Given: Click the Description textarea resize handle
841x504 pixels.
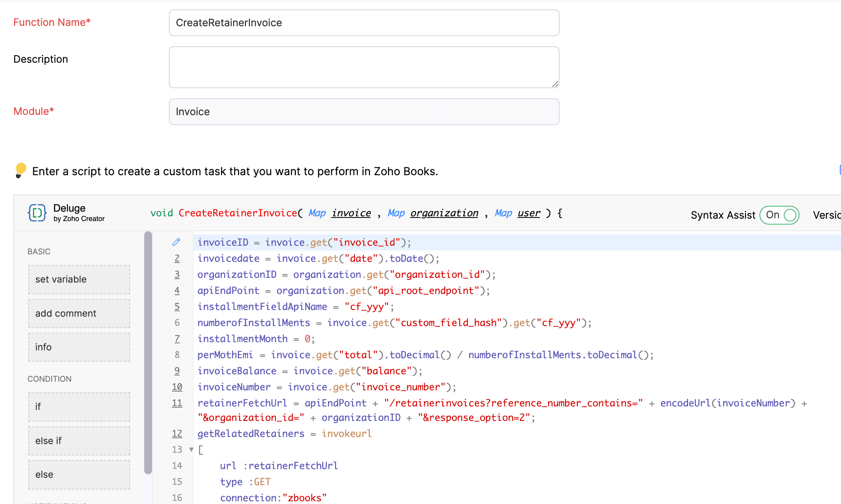Looking at the screenshot, I should [555, 84].
